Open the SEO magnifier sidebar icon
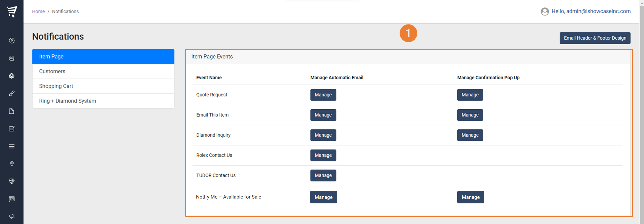The height and width of the screenshot is (224, 644). [x=12, y=58]
